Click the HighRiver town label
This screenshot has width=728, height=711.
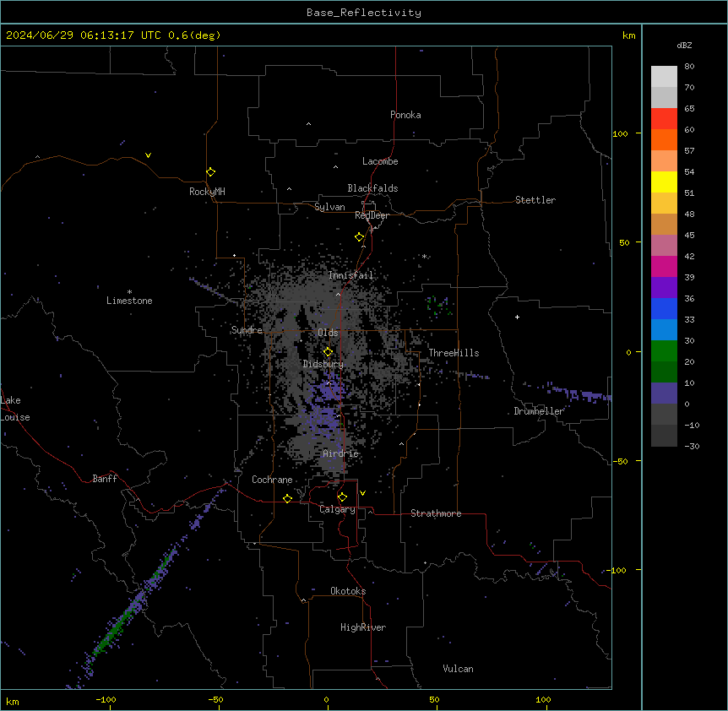(363, 627)
